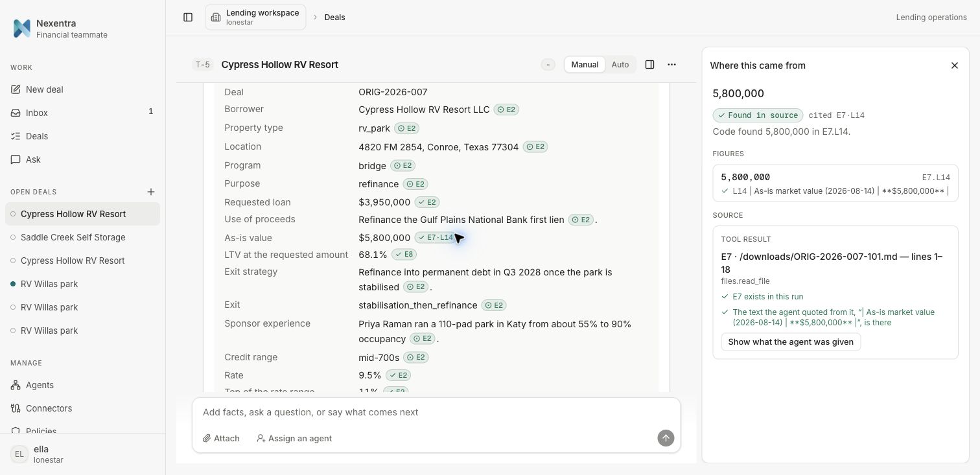
Task: Click the E2 citation beside bridge program
Action: pos(402,166)
